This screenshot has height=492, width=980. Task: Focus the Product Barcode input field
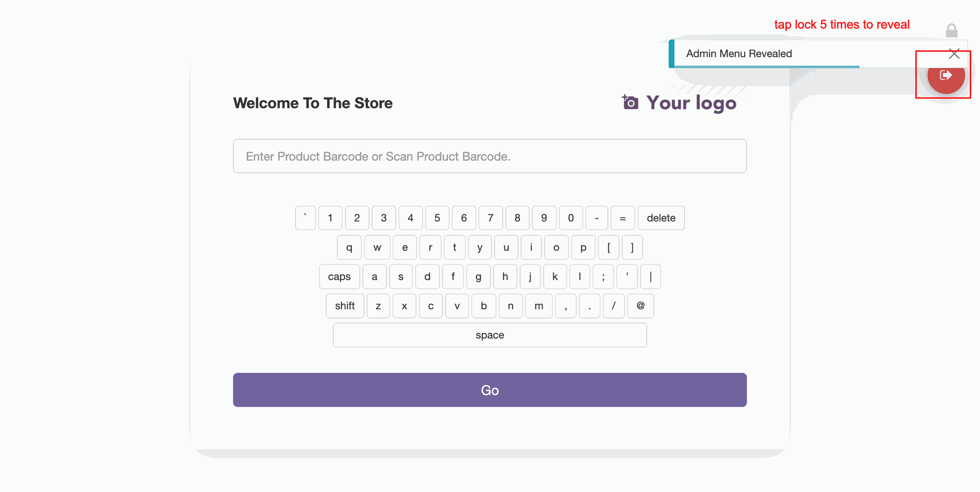click(x=490, y=156)
